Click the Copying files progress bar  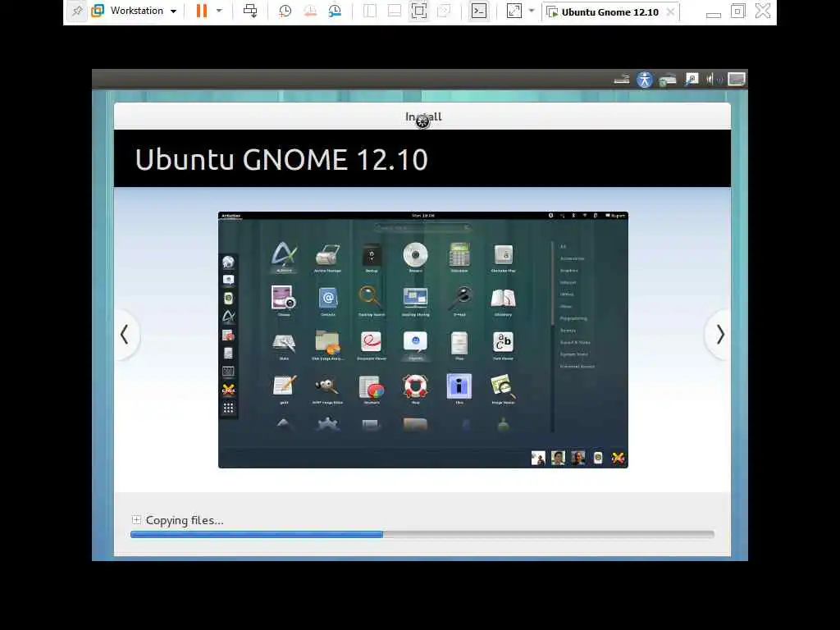(x=422, y=534)
